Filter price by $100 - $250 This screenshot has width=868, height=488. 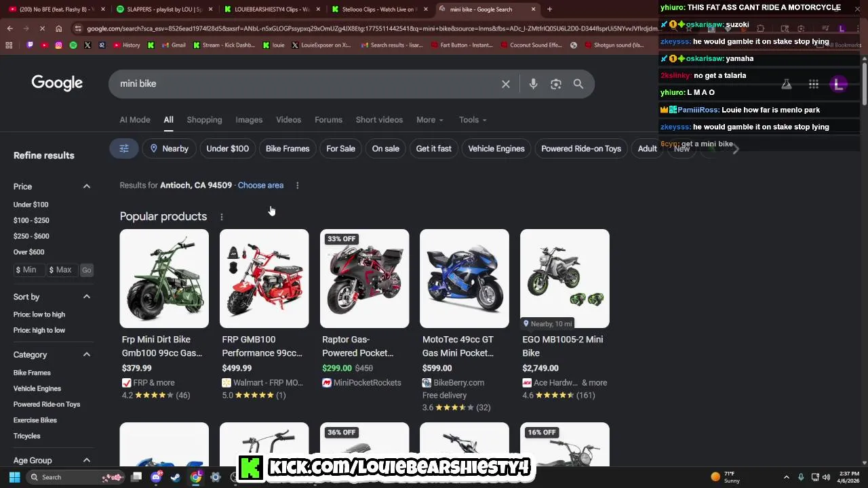pos(31,220)
